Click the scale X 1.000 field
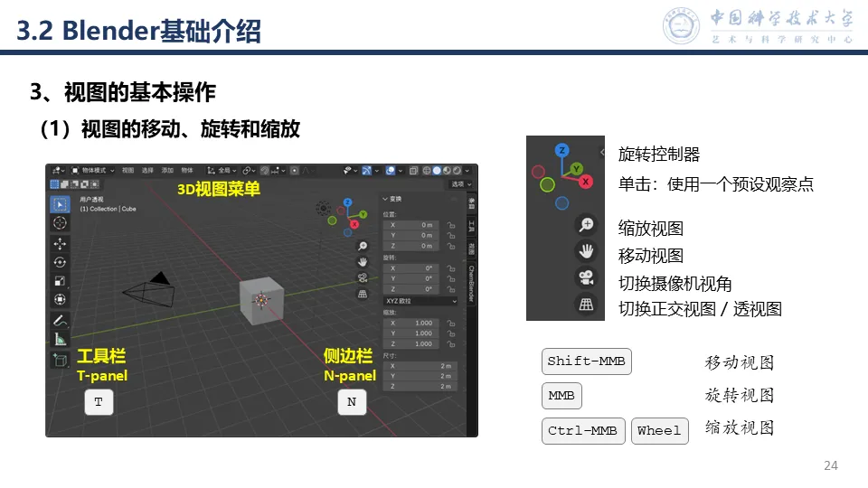This screenshot has height=488, width=868. [x=410, y=324]
